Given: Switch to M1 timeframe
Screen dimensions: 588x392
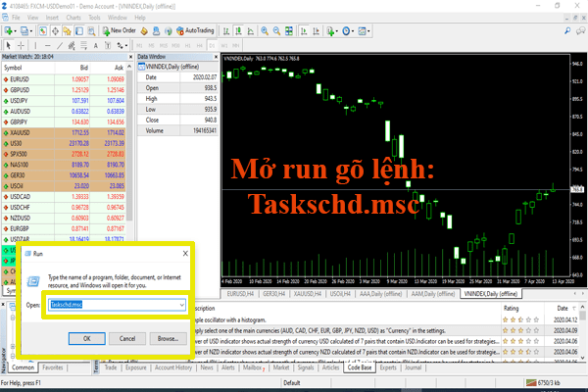Looking at the screenshot, I should (x=139, y=46).
